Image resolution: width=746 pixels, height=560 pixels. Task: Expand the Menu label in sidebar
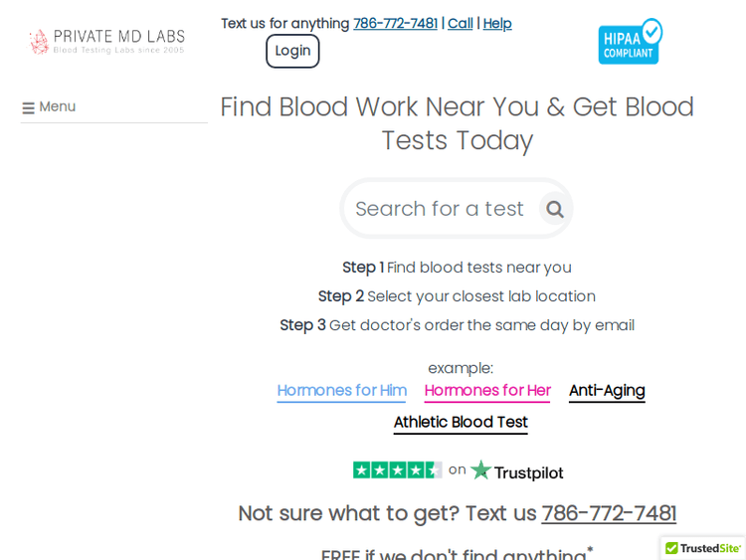coord(58,106)
